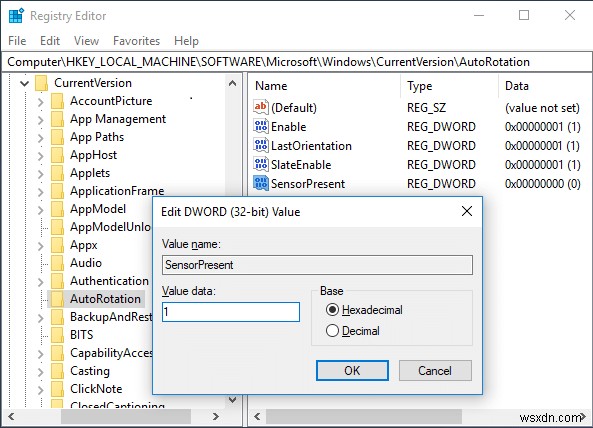This screenshot has height=428, width=593.
Task: Cancel the Edit DWORD dialog
Action: coord(435,371)
